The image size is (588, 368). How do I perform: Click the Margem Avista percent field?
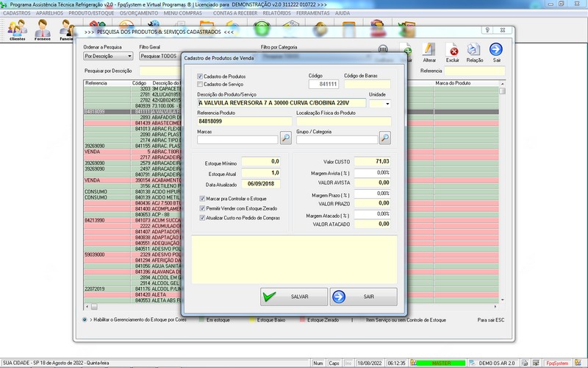click(x=373, y=173)
